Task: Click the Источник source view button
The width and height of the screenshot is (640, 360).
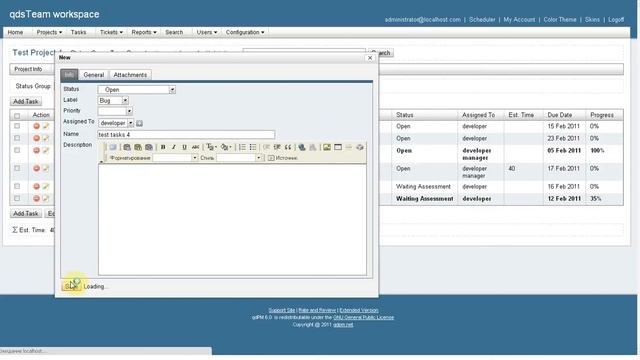Action: (282, 158)
